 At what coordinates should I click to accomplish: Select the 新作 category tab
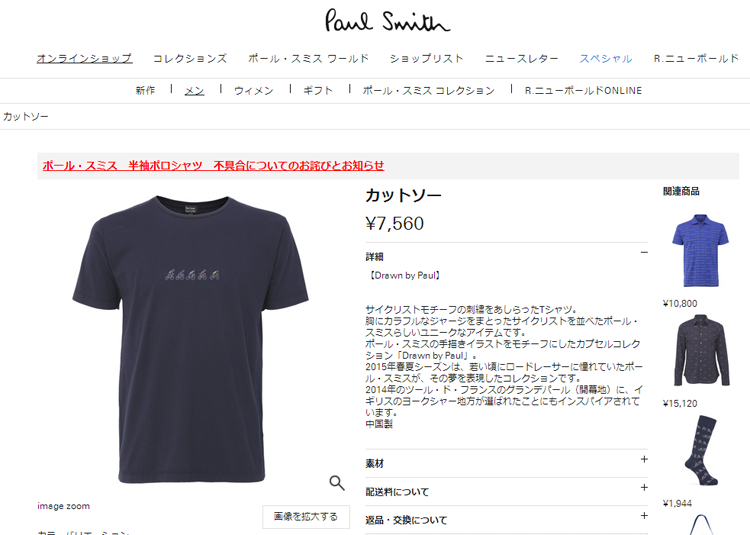[x=145, y=90]
